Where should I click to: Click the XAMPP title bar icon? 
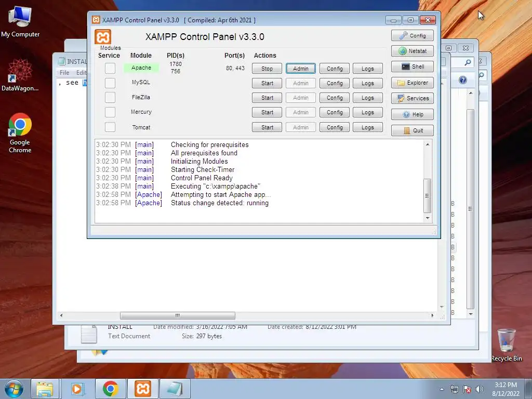(x=96, y=20)
